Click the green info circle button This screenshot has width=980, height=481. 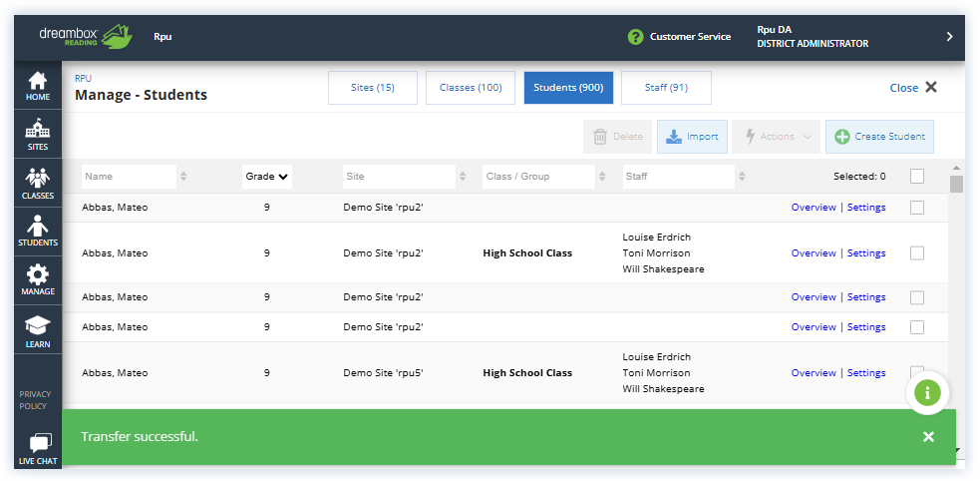927,393
